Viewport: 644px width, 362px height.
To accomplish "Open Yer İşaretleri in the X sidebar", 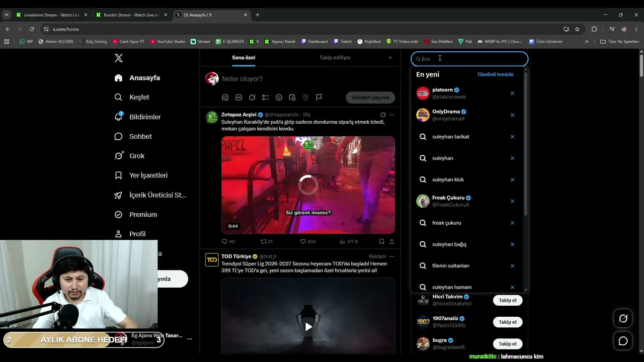I will [x=141, y=175].
